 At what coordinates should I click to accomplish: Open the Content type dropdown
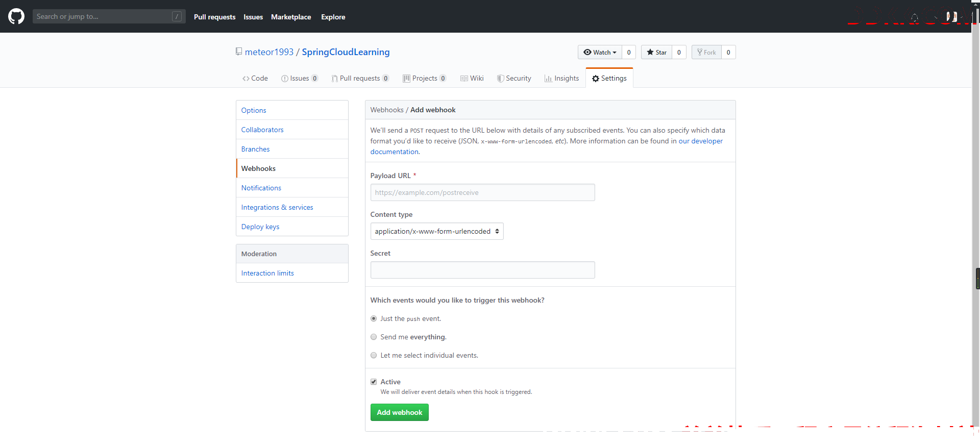coord(437,231)
